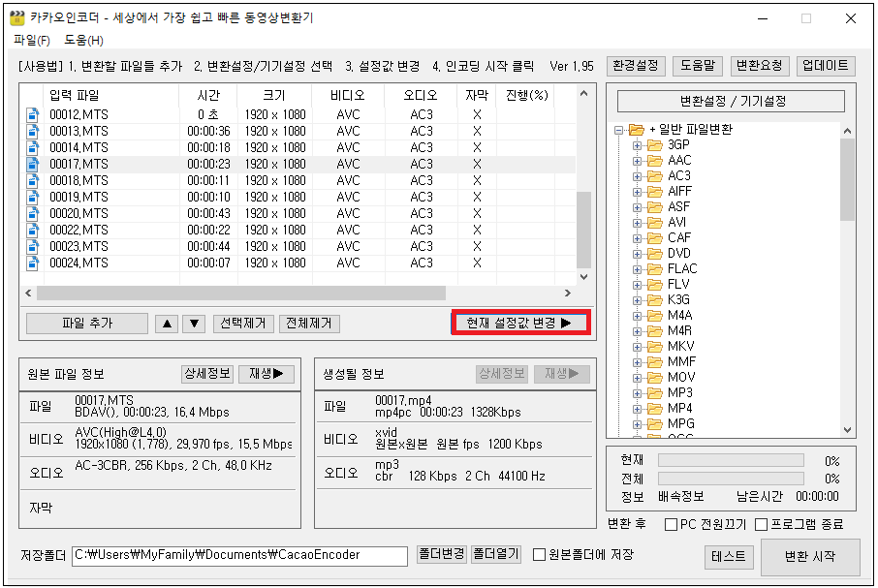Click 폴더열기 to open save folder
The width and height of the screenshot is (878, 588).
tap(496, 554)
